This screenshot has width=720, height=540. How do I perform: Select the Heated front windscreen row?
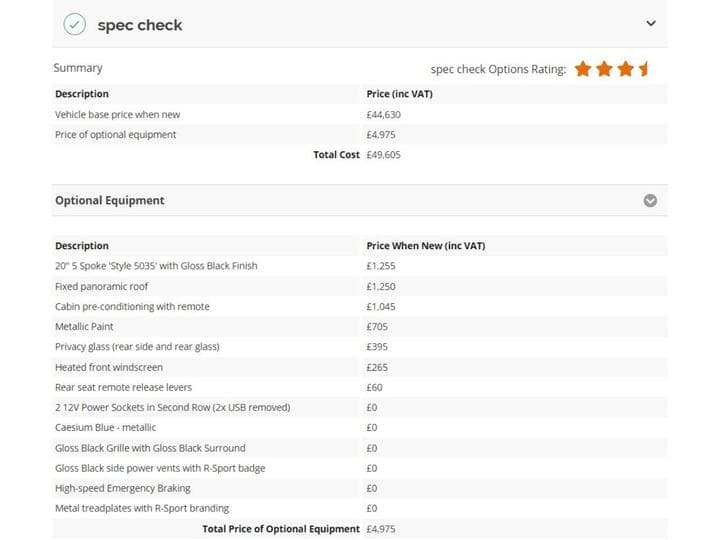pyautogui.click(x=360, y=367)
